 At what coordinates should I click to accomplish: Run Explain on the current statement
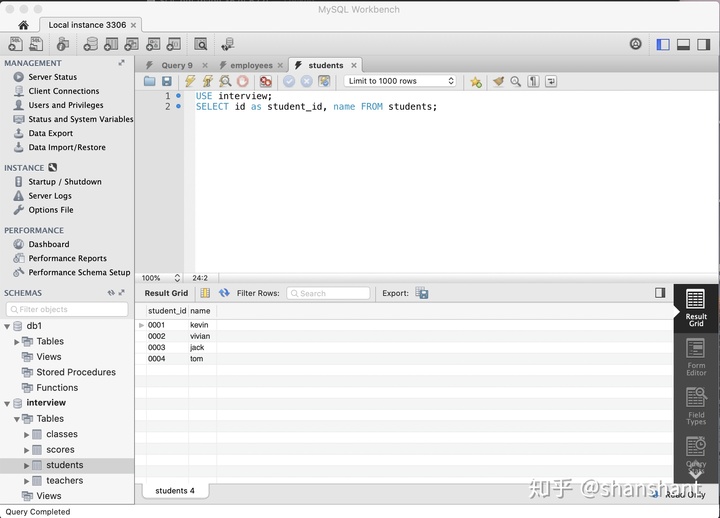(x=225, y=81)
